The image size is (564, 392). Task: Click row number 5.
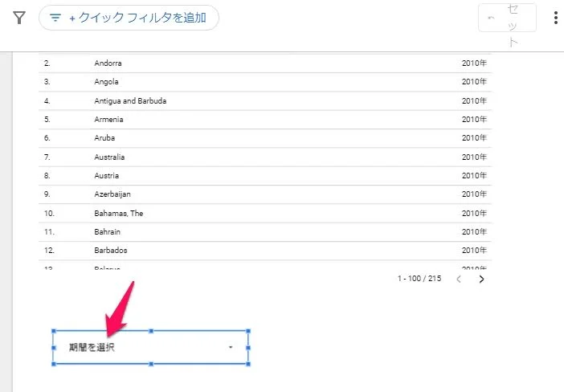(47, 120)
